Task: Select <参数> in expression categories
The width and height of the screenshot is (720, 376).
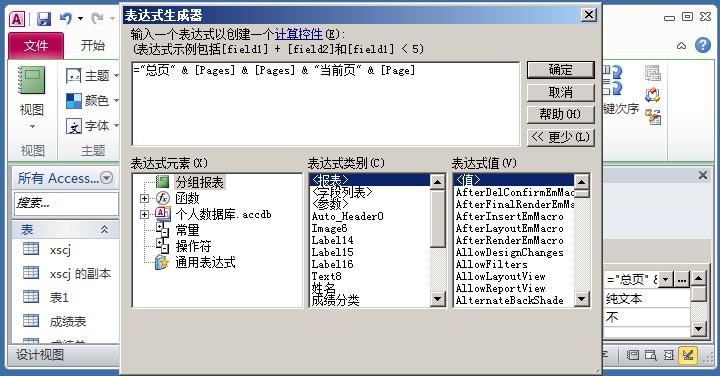Action: [x=370, y=203]
